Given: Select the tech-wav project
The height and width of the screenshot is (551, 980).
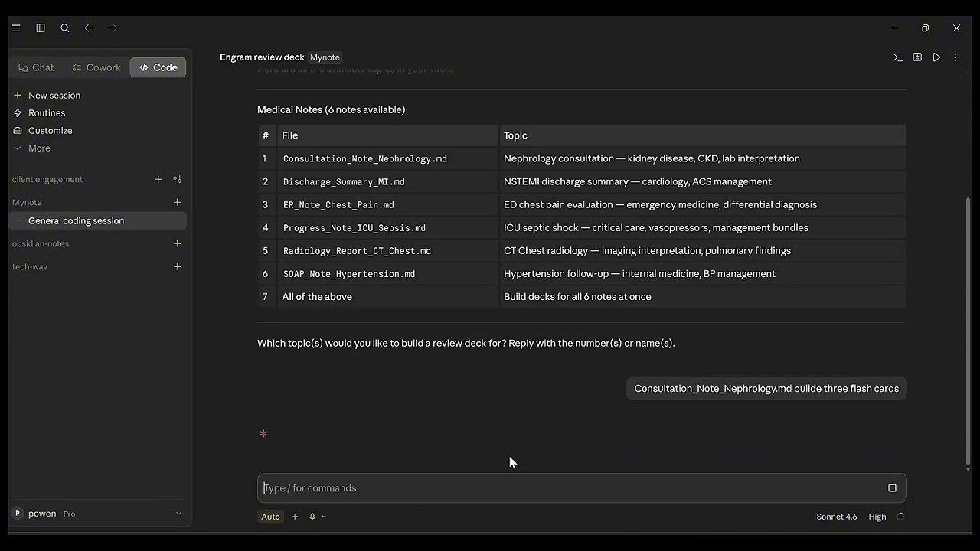Looking at the screenshot, I should click(30, 266).
